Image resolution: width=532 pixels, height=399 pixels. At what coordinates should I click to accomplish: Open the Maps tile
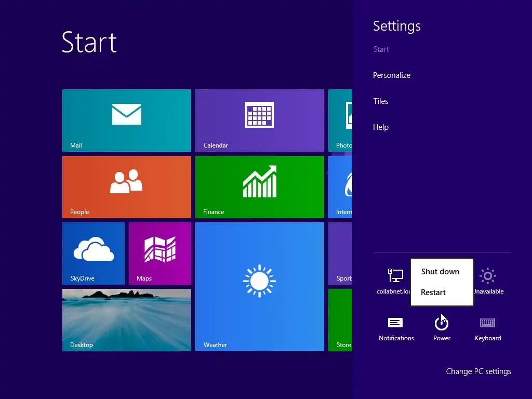point(160,254)
